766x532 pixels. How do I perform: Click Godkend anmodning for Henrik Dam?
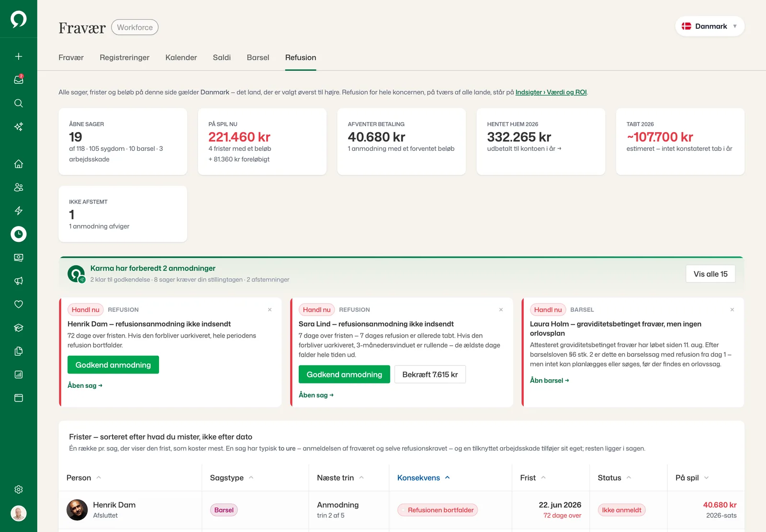(113, 365)
